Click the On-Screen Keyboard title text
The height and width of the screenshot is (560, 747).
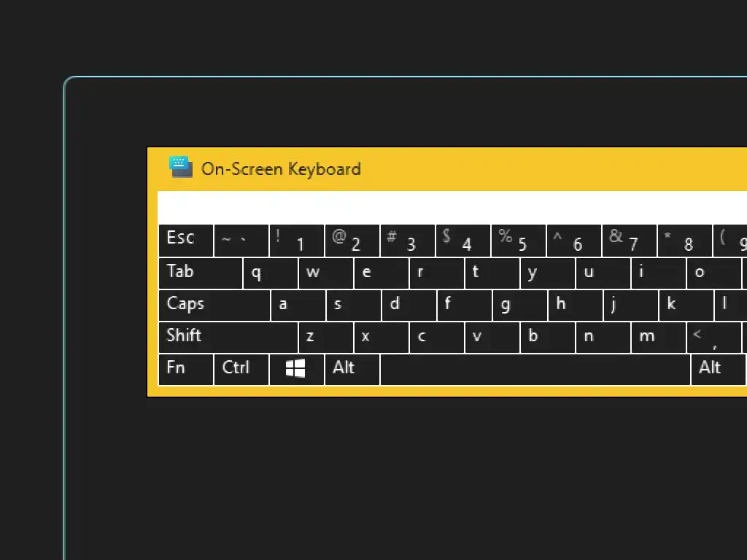point(281,169)
